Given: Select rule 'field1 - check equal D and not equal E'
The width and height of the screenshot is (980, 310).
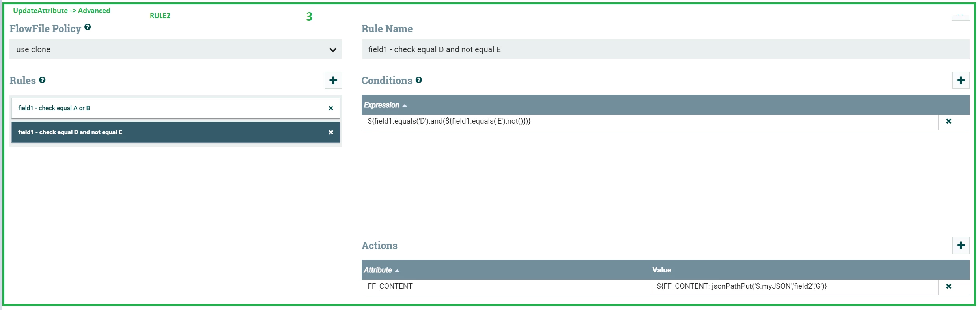Looking at the screenshot, I should click(175, 132).
